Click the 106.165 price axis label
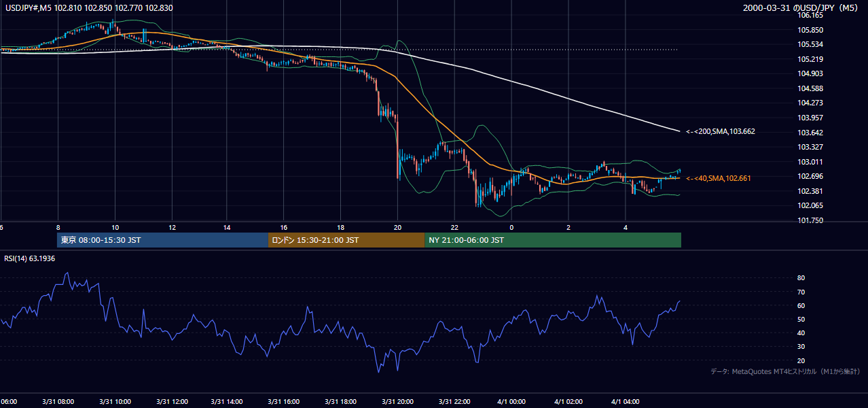The image size is (868, 408). [810, 15]
